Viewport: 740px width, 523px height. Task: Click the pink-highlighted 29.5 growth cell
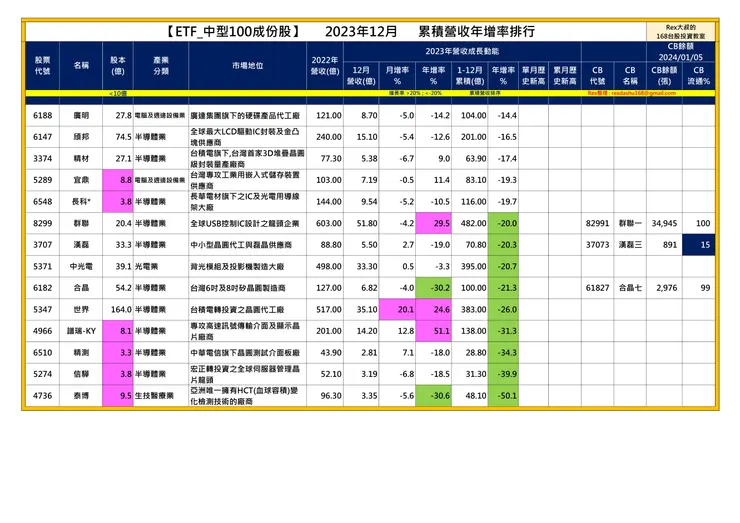coord(433,223)
